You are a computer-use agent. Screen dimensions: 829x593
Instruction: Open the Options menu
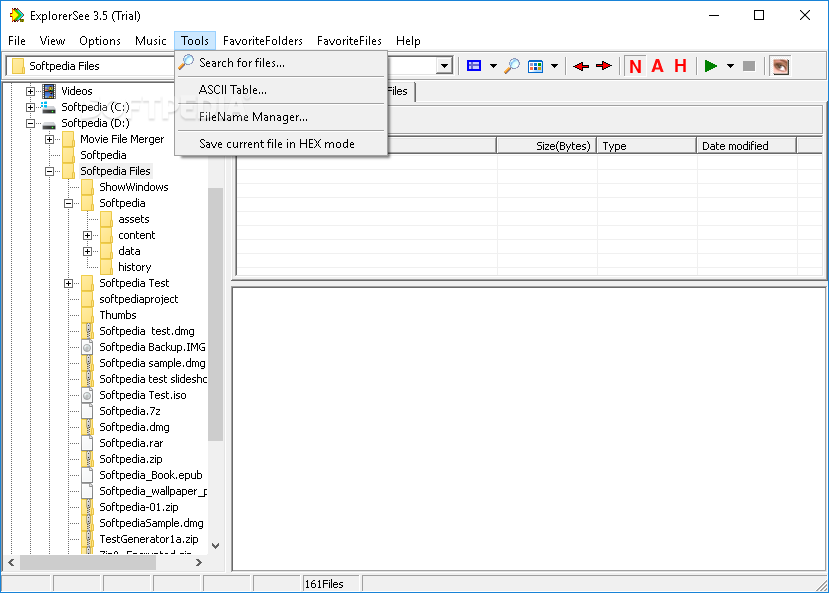click(100, 41)
